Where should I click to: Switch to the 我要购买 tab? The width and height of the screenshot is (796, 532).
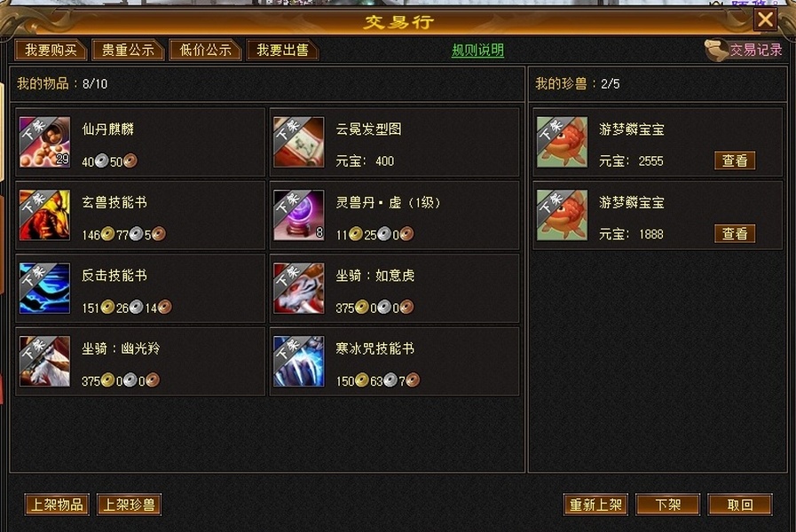point(51,50)
